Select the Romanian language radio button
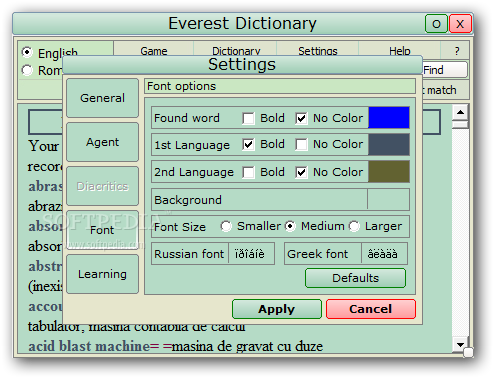Image resolution: width=494 pixels, height=378 pixels. pyautogui.click(x=27, y=70)
